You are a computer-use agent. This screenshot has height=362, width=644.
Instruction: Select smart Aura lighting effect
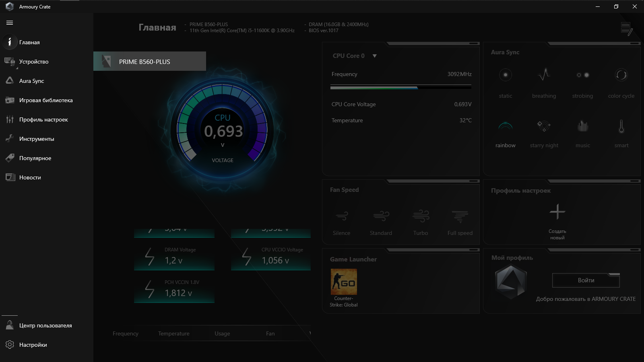click(621, 134)
